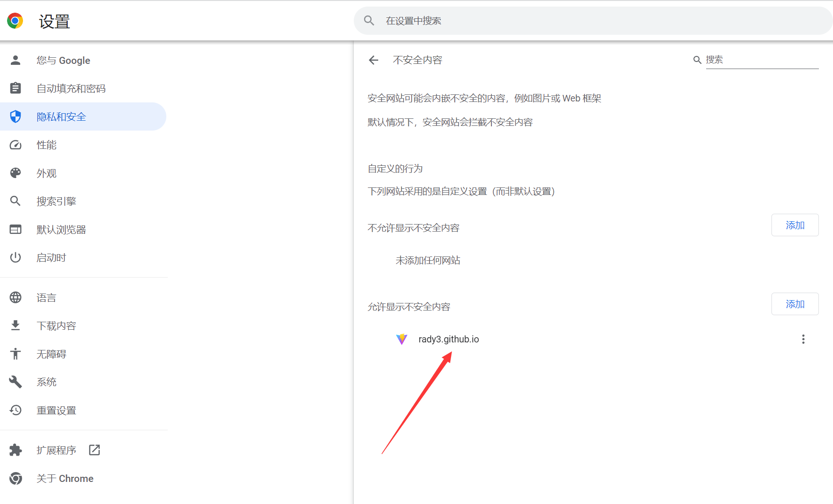Click the magnifier icon for 搜索引擎
Image resolution: width=833 pixels, height=504 pixels.
coord(16,201)
